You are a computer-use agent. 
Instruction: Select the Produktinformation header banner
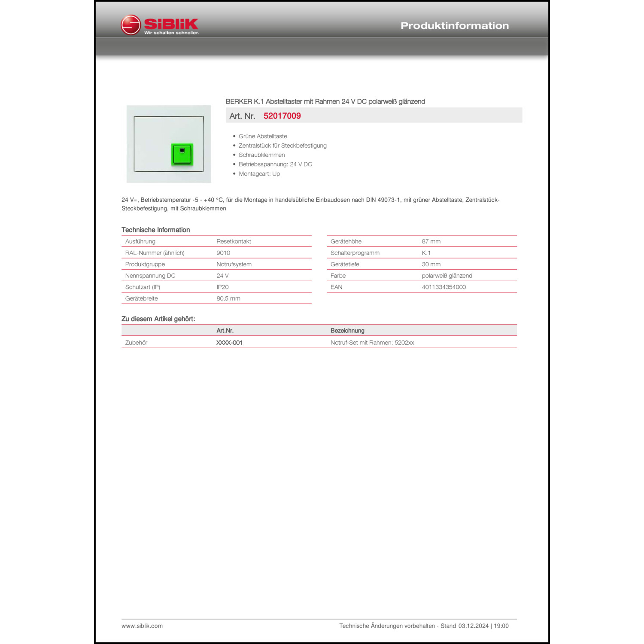click(454, 25)
